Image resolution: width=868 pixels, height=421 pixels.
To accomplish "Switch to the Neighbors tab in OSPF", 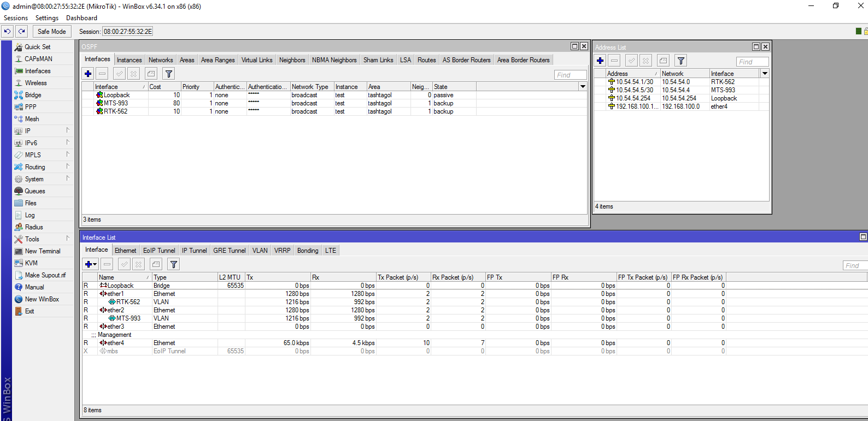I will [x=292, y=60].
